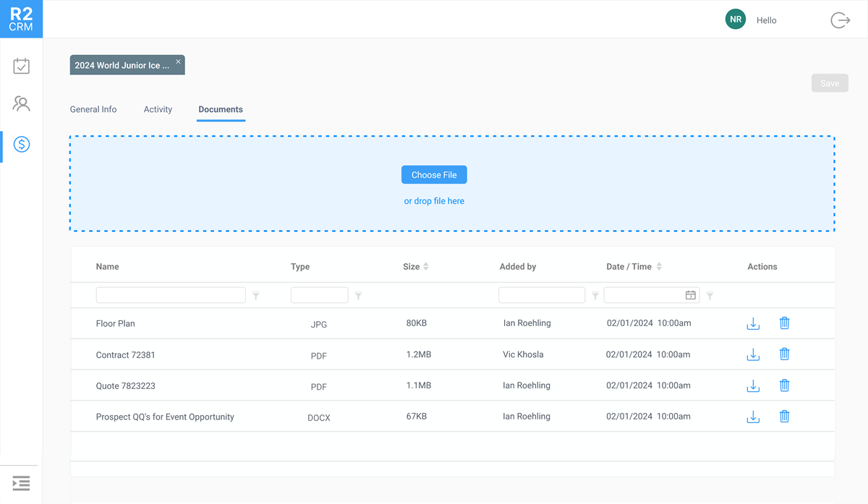The image size is (868, 504).
Task: Open the Type column filter options
Action: [x=359, y=296]
